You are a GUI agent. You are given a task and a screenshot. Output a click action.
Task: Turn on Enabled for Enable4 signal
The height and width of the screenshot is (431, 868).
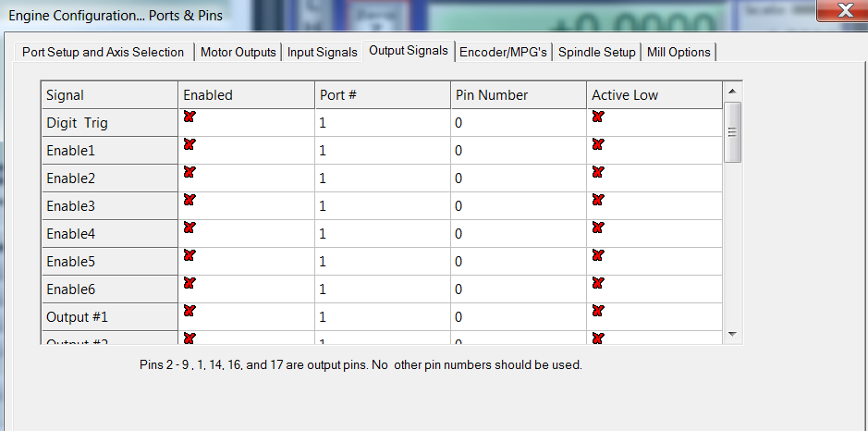coord(189,228)
